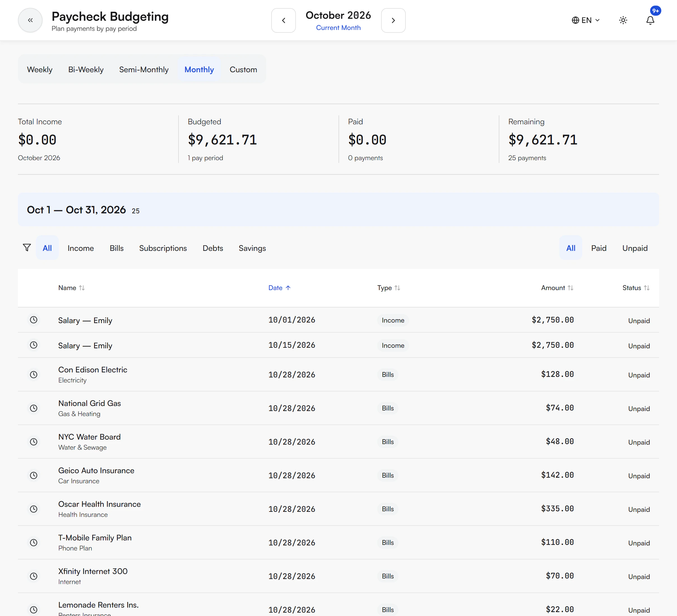Click clock status icon for 10/15 Salary row
The width and height of the screenshot is (677, 616).
tap(34, 345)
